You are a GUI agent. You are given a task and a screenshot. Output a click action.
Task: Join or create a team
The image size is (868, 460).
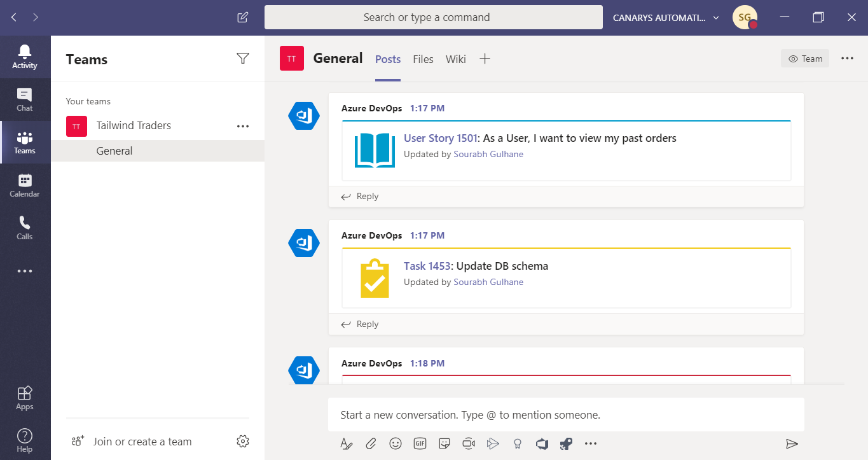pyautogui.click(x=131, y=442)
